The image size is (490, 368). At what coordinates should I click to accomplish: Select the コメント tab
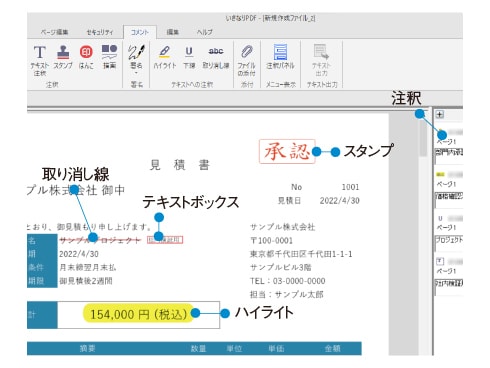click(140, 32)
